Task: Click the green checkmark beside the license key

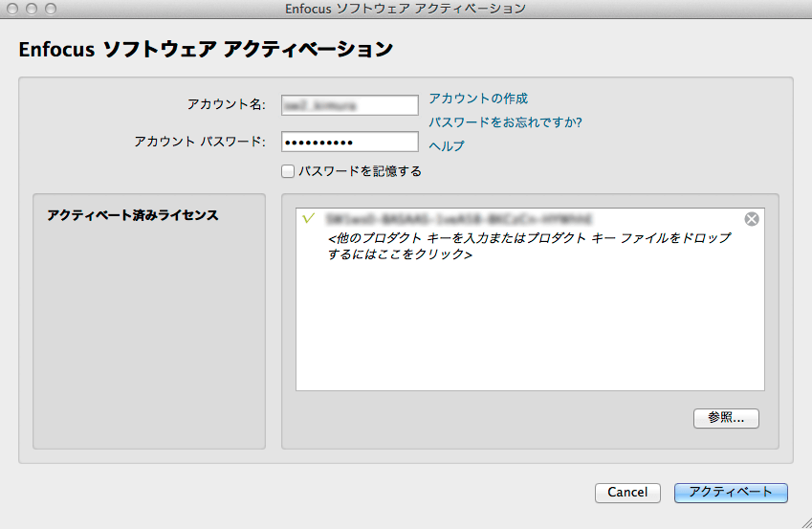Action: coord(308,219)
